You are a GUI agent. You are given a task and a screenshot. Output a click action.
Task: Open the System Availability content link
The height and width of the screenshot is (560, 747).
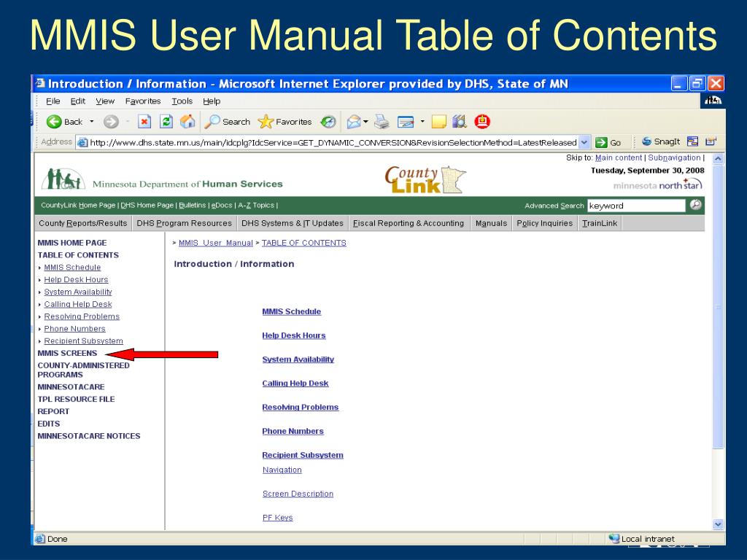coord(298,359)
